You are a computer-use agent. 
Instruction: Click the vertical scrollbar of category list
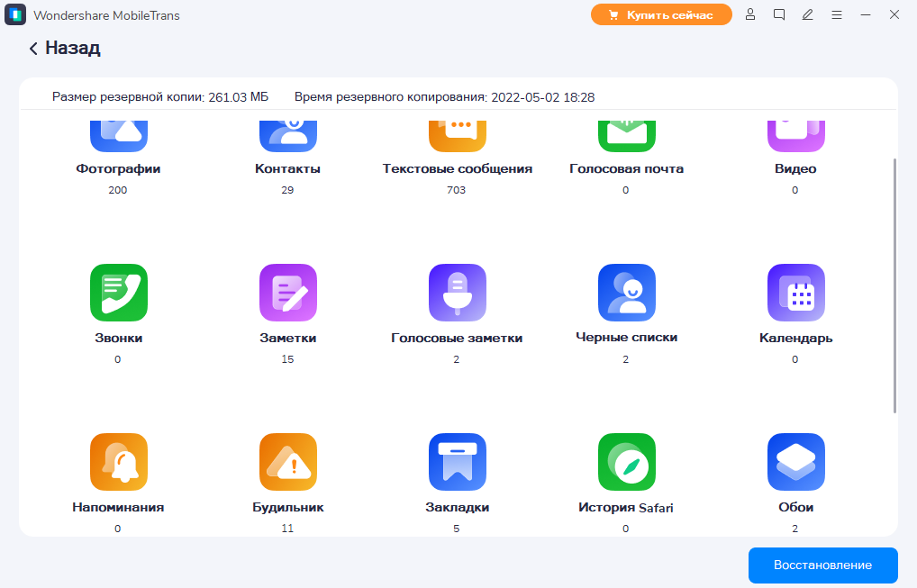pos(894,285)
